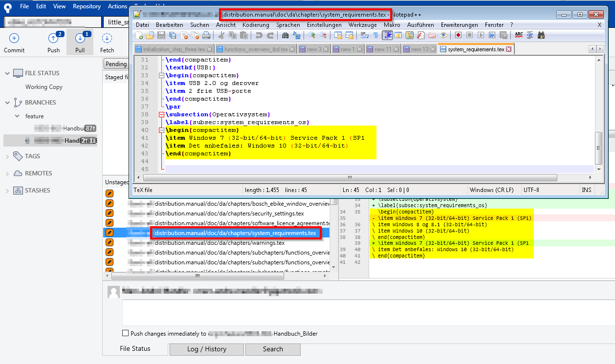Viewport: 615px width, 364px height.
Task: Expand the TAGS section
Action: [x=7, y=156]
